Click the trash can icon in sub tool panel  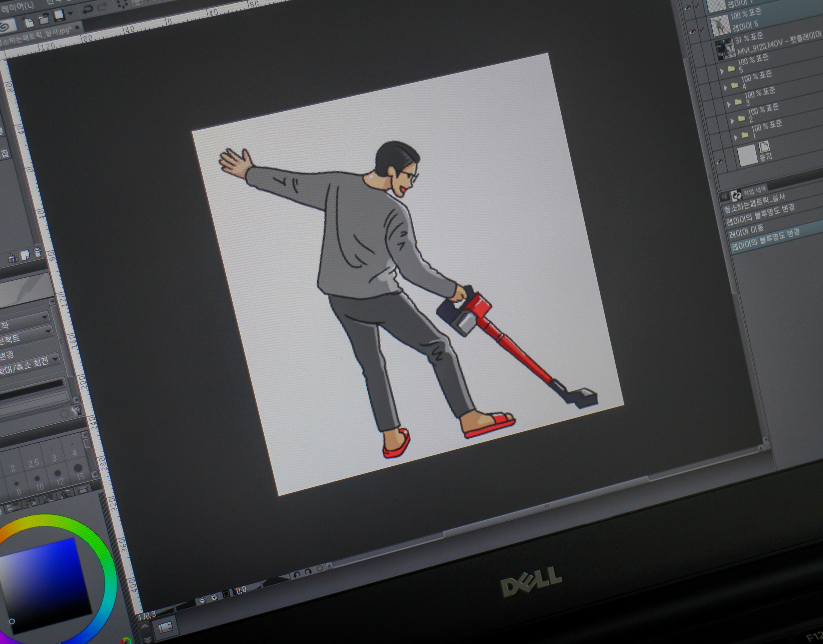37,252
